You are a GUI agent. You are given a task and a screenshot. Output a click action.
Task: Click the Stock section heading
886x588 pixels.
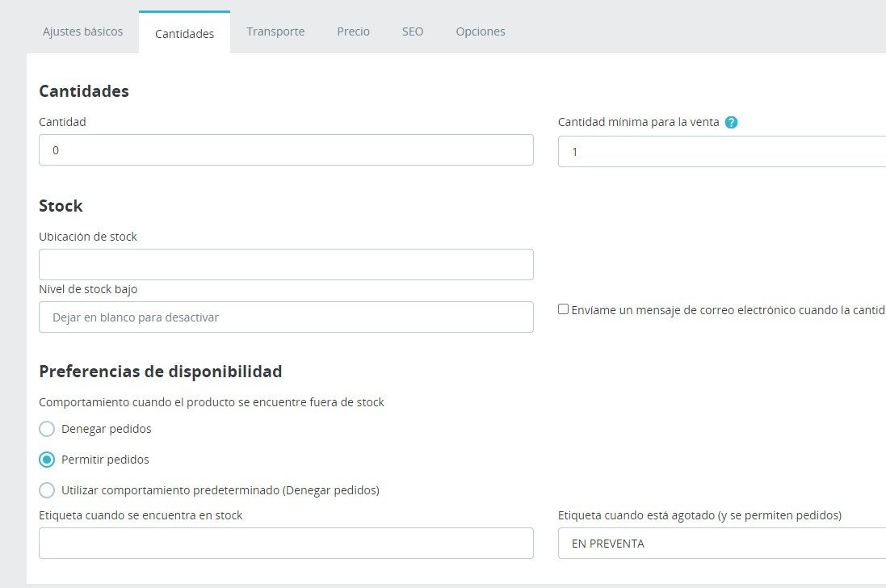click(61, 206)
